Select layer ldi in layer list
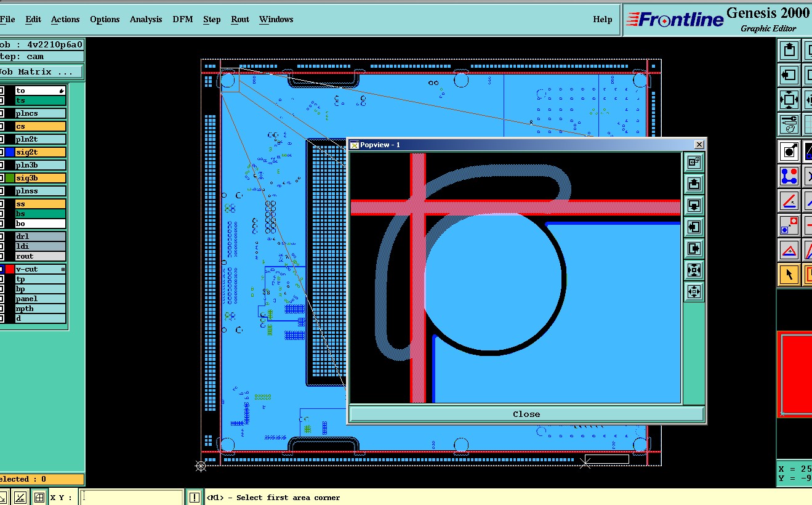 pyautogui.click(x=40, y=246)
